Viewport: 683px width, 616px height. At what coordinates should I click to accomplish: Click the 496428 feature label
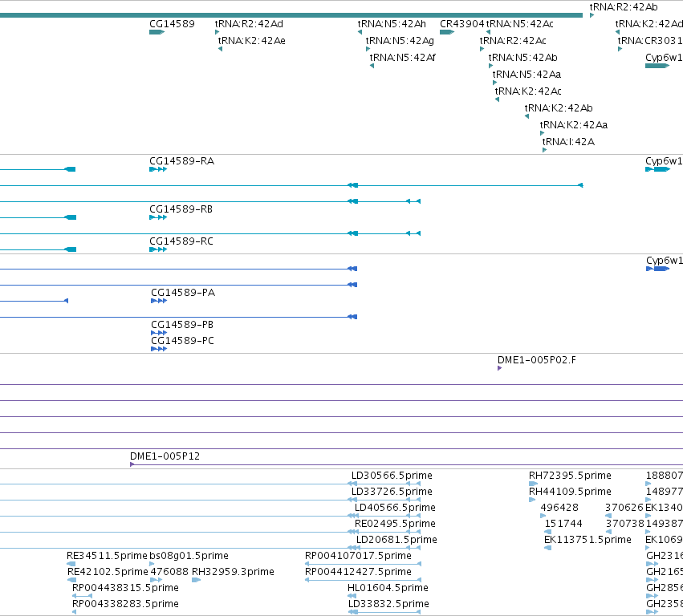559,508
